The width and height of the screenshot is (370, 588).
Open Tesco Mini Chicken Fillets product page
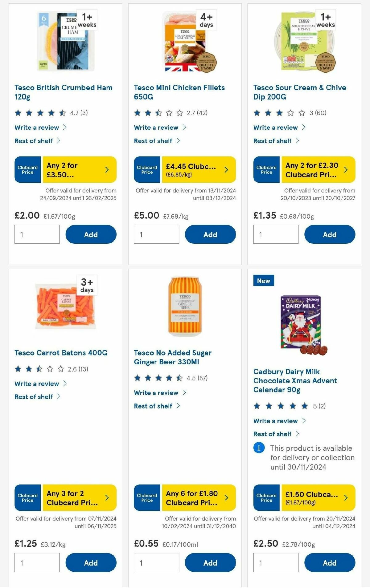(179, 92)
